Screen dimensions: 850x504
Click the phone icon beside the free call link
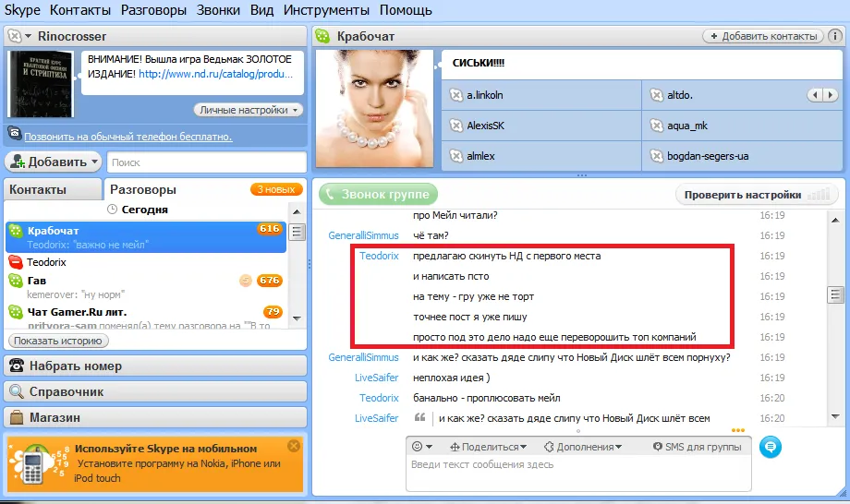(14, 134)
